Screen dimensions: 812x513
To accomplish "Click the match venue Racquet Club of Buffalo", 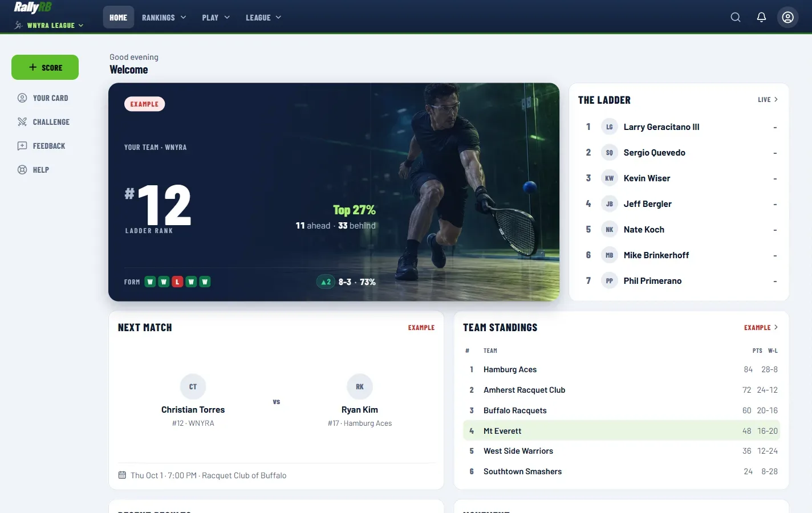I will (x=244, y=475).
